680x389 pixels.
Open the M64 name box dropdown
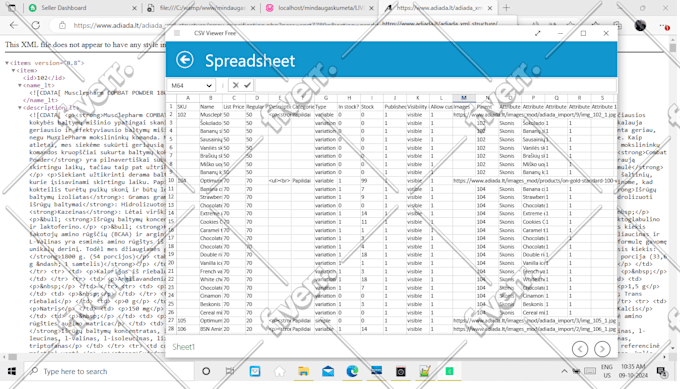pos(209,85)
